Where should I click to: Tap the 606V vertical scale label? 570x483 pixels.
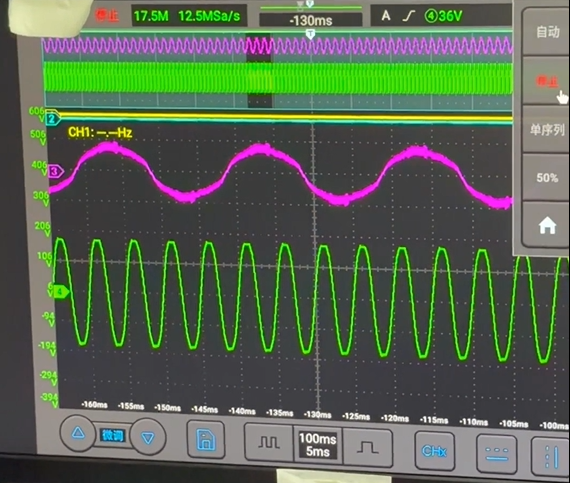point(37,114)
